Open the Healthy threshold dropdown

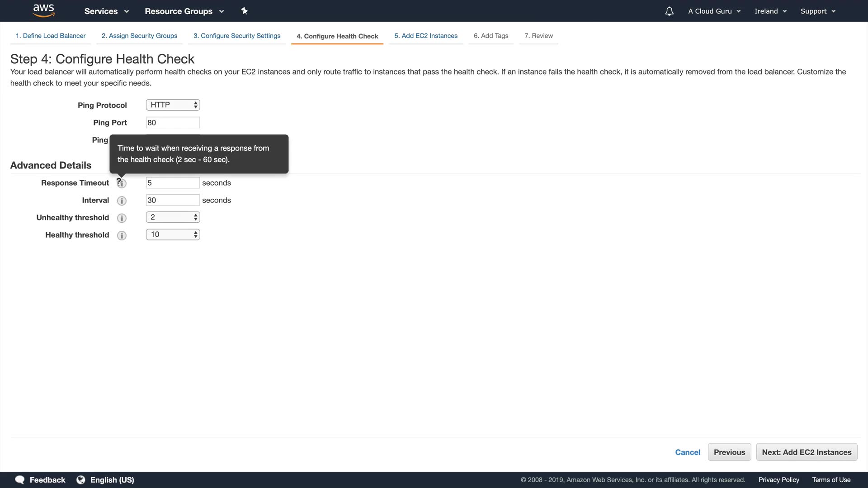click(173, 235)
